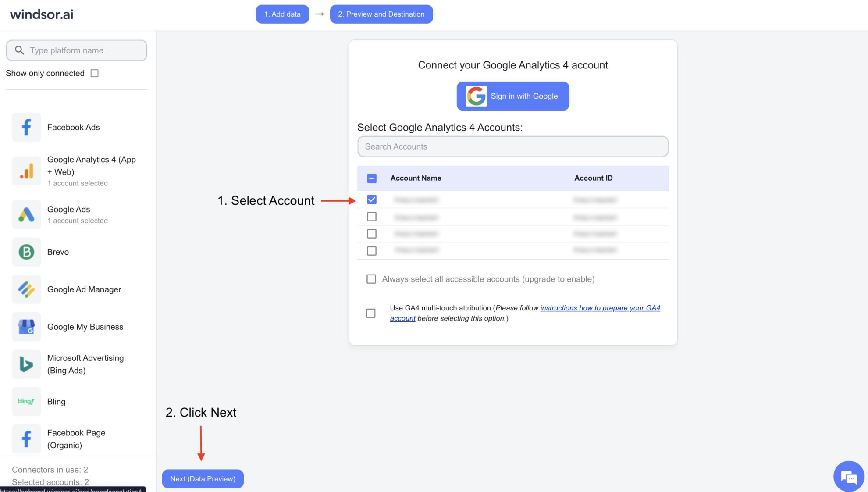Image resolution: width=868 pixels, height=492 pixels.
Task: Select Facebook Page (Organic) label
Action: [76, 439]
